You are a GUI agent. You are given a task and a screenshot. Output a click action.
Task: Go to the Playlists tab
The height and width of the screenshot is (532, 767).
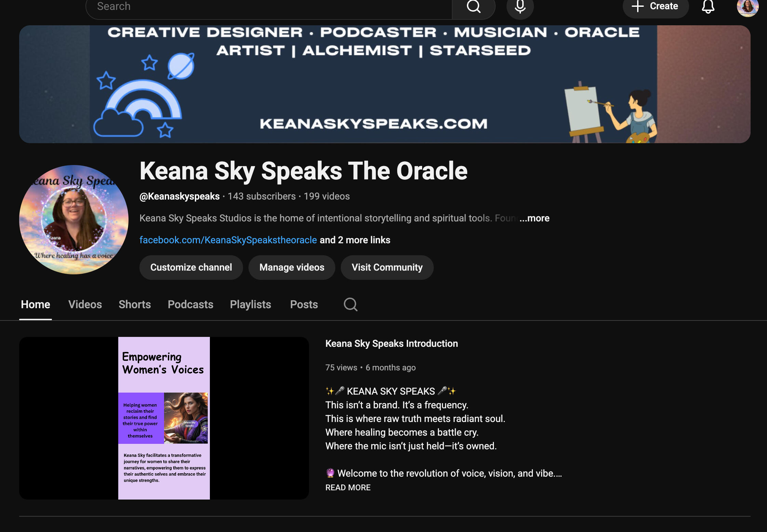[x=251, y=304]
